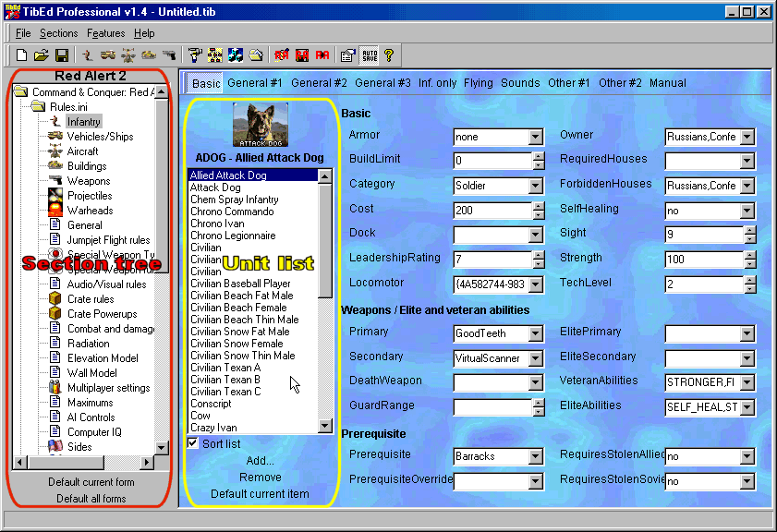Open the Armor dropdown
777x532 pixels.
click(x=535, y=137)
